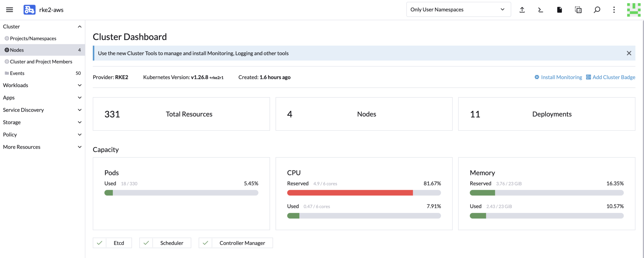Screen dimensions: 644x258
Task: Expand the Storage section
Action: (x=42, y=122)
